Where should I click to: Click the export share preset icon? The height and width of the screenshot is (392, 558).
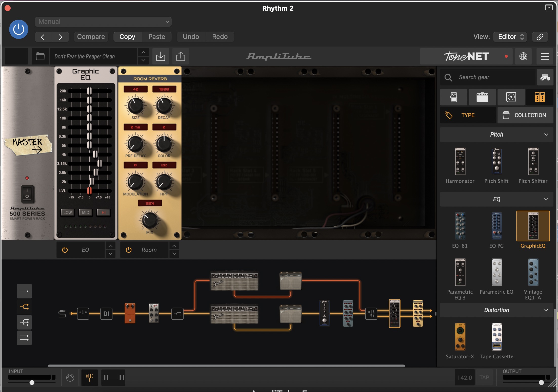pos(181,56)
